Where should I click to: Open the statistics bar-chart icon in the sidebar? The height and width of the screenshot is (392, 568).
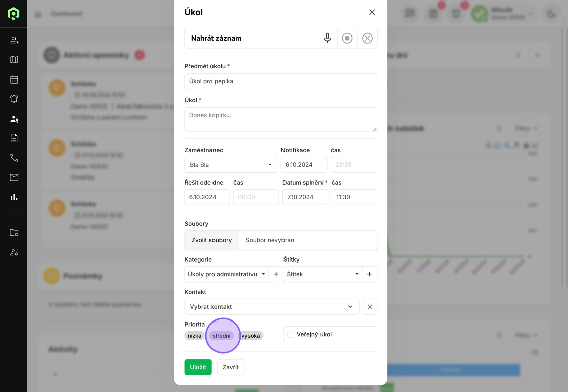(x=14, y=197)
